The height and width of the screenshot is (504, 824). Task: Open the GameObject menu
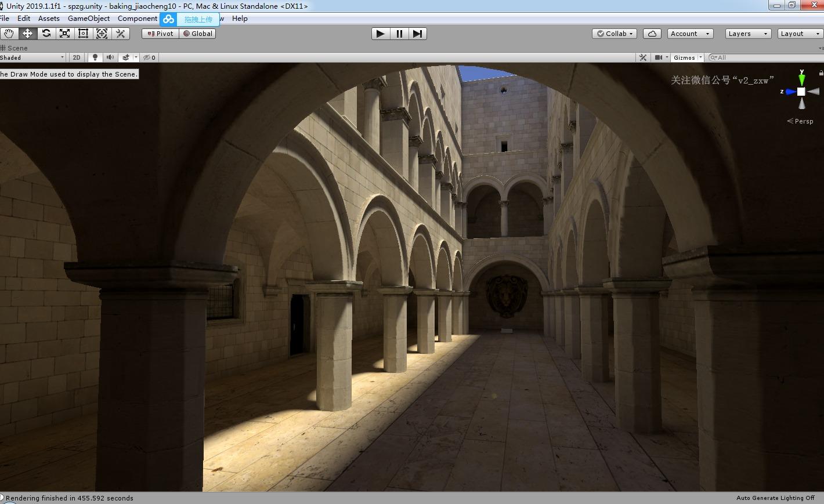(89, 19)
